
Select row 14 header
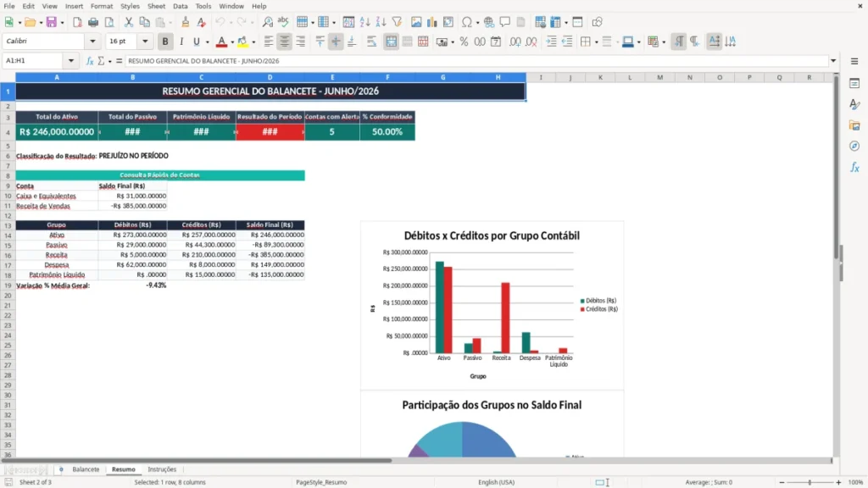tap(8, 236)
